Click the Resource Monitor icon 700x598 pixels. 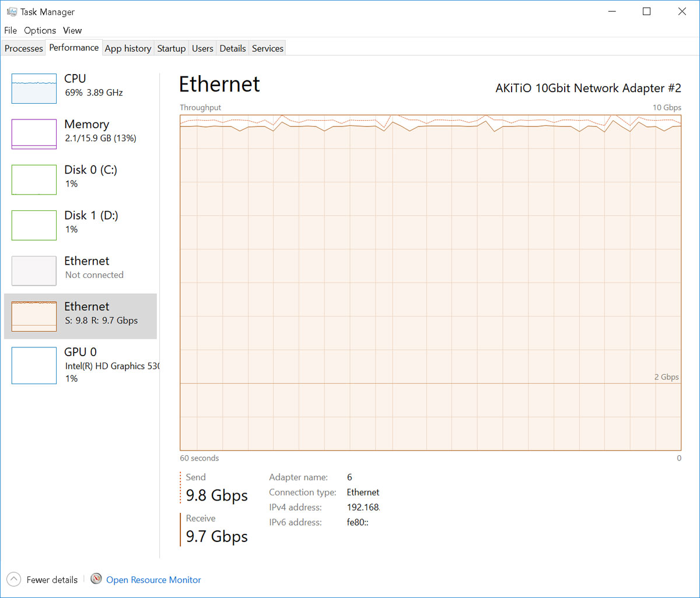click(96, 579)
